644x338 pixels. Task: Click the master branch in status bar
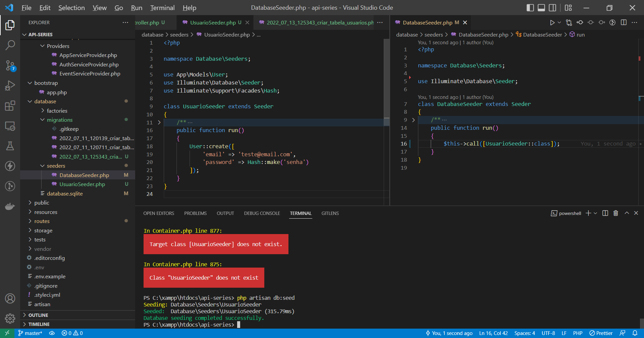point(31,333)
